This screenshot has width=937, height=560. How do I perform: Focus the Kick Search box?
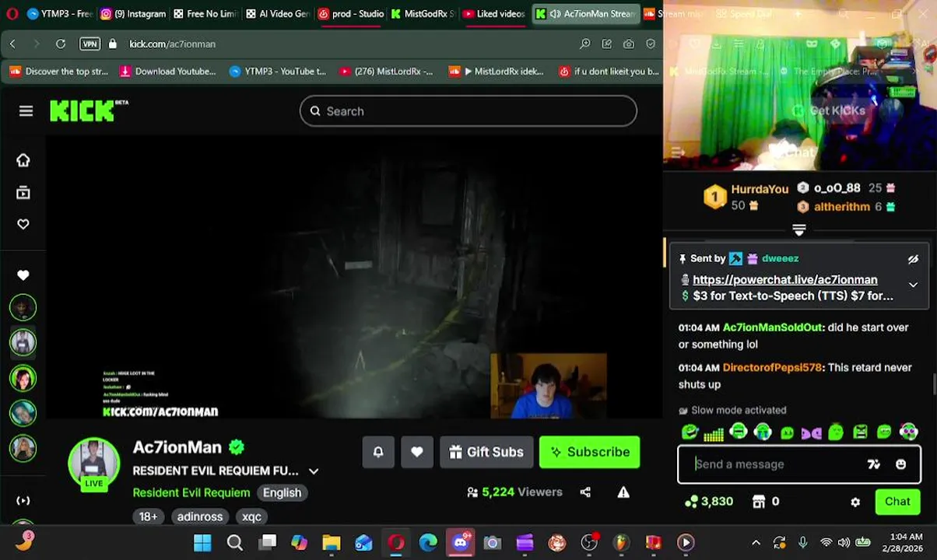click(468, 111)
